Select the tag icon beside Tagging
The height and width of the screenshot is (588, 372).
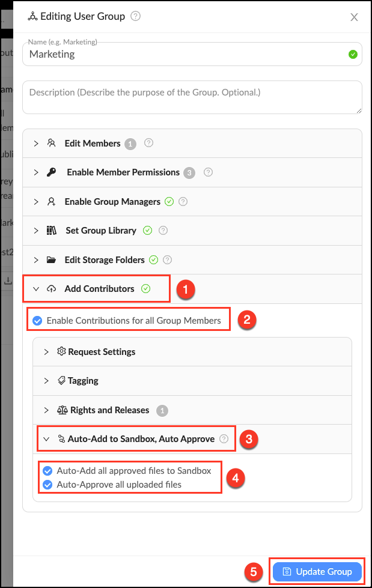coord(61,380)
